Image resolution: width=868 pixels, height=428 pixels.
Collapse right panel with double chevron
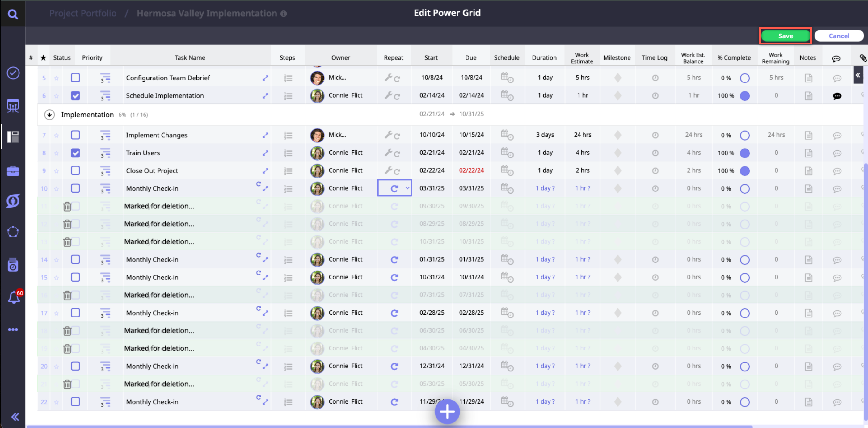coord(858,75)
